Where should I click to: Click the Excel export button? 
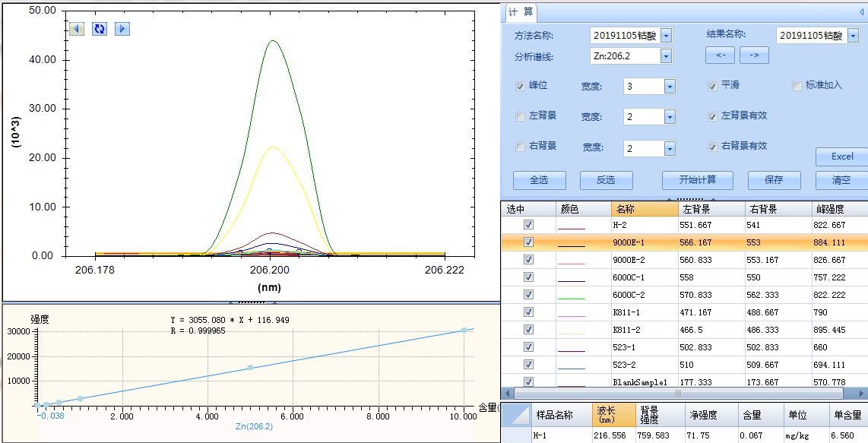click(x=841, y=157)
